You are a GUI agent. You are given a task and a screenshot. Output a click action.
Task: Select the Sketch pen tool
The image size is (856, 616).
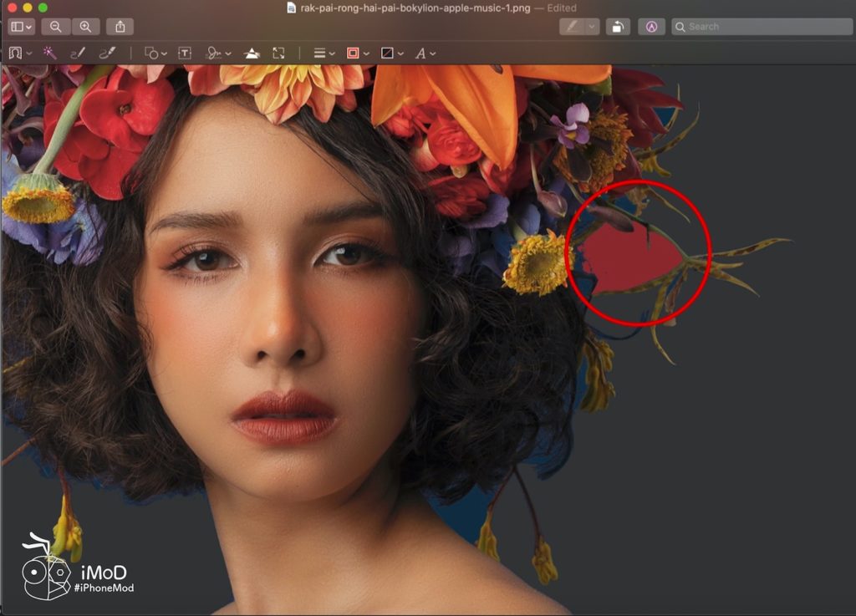coord(78,53)
